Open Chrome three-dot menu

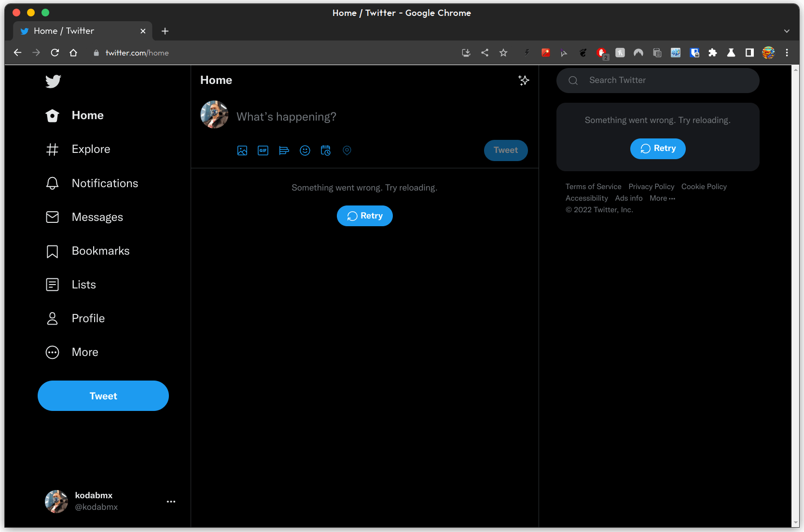(x=787, y=53)
